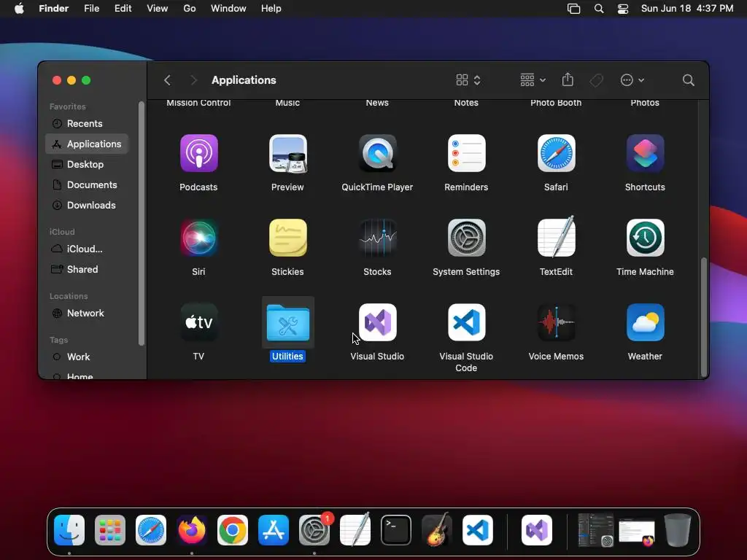Go back with the left chevron
747x560 pixels.
167,80
